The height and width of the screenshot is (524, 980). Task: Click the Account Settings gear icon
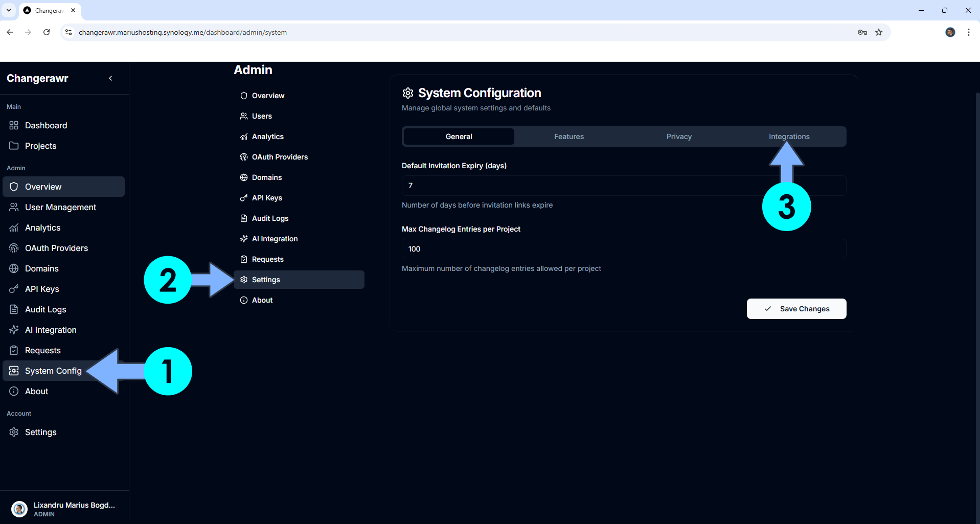14,432
